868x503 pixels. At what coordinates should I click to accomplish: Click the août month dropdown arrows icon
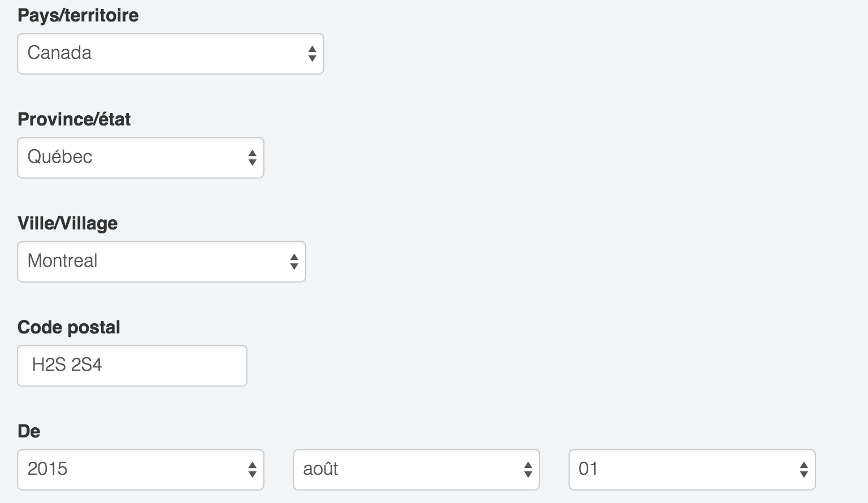pyautogui.click(x=528, y=470)
